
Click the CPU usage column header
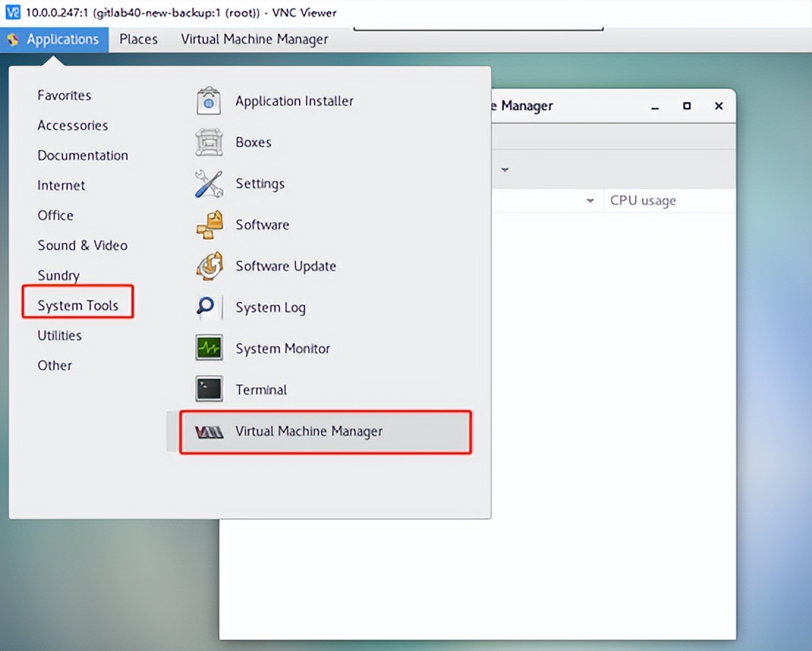pos(643,201)
